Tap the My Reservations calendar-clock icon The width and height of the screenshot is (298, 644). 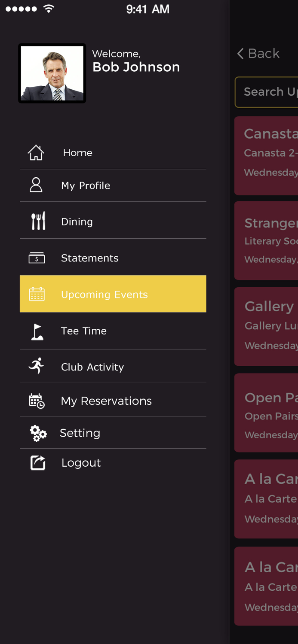tap(37, 401)
